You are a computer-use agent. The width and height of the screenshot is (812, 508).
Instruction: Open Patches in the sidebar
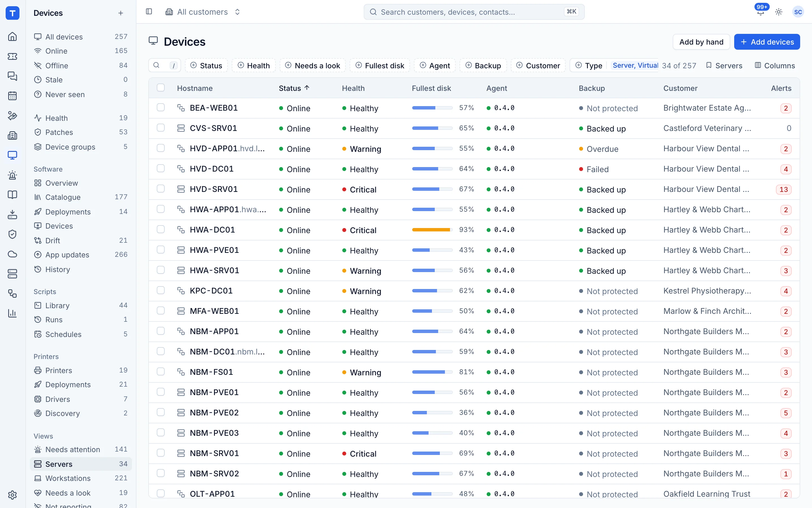pos(81,132)
